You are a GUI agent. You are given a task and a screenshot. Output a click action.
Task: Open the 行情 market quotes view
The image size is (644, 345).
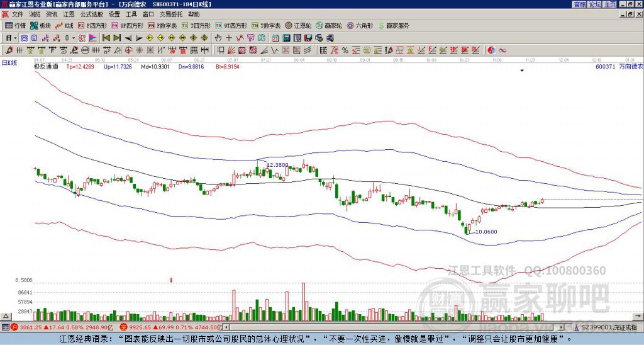click(15, 25)
